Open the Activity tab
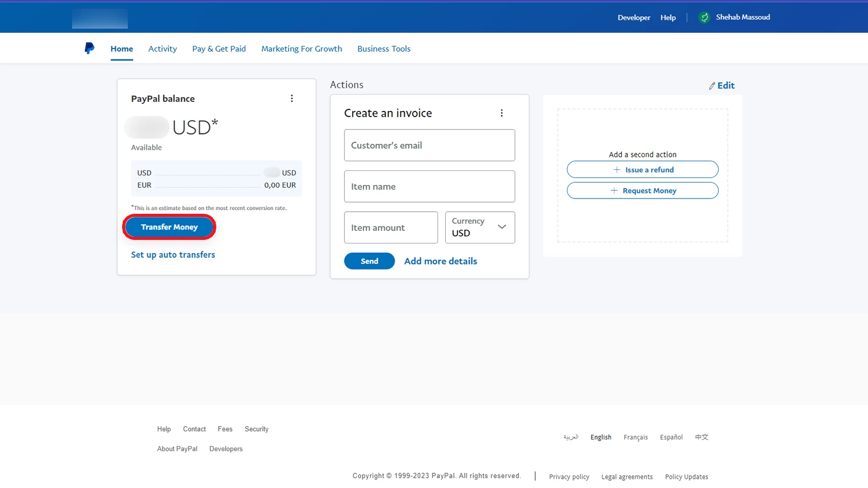This screenshot has width=868, height=488. pyautogui.click(x=163, y=49)
